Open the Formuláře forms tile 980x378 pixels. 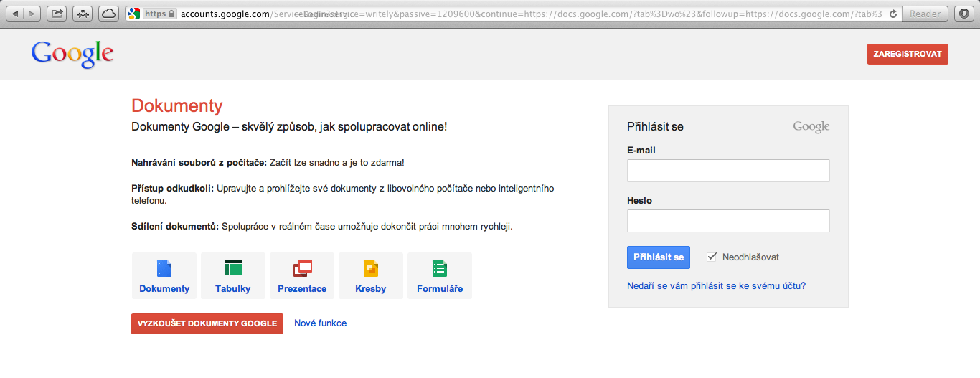pyautogui.click(x=440, y=275)
